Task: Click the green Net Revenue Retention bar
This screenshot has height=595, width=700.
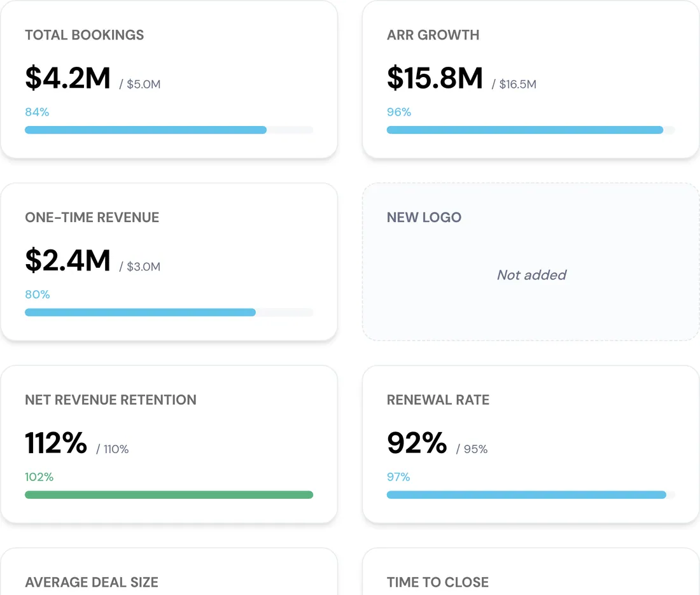Action: (169, 494)
